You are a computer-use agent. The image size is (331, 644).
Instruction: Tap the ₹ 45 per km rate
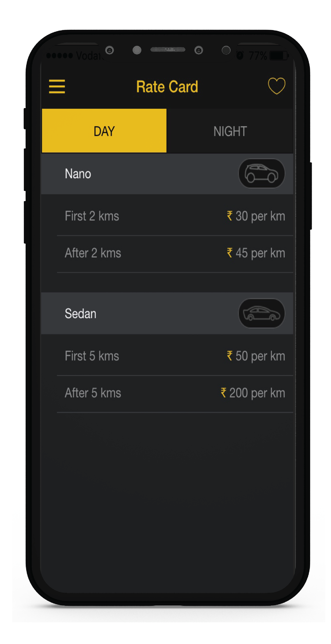(256, 253)
